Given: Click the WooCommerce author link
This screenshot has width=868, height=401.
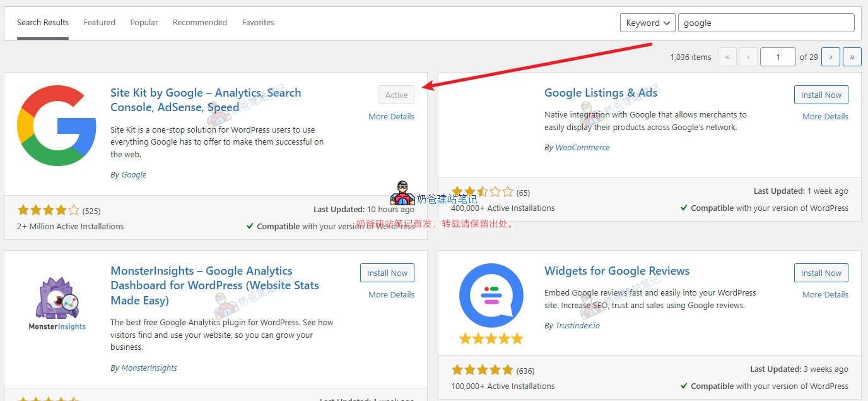Looking at the screenshot, I should pos(582,147).
